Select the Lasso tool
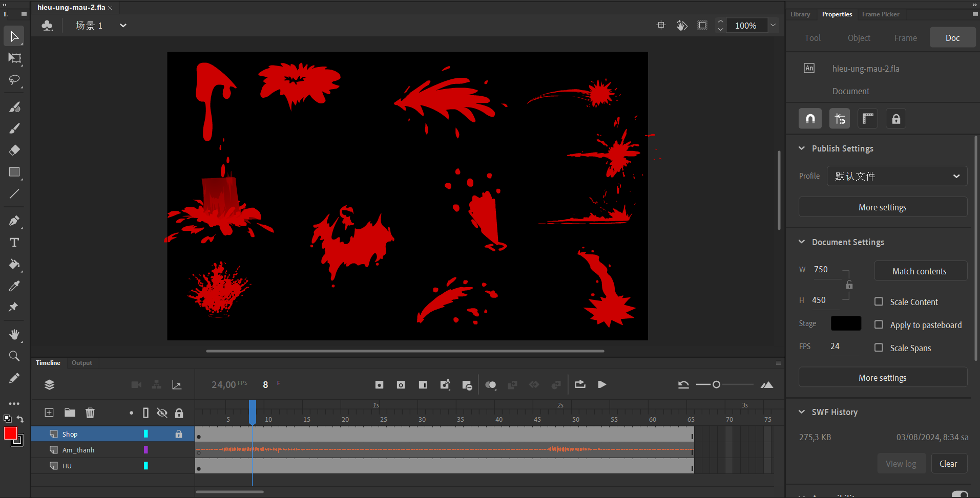 pyautogui.click(x=14, y=80)
